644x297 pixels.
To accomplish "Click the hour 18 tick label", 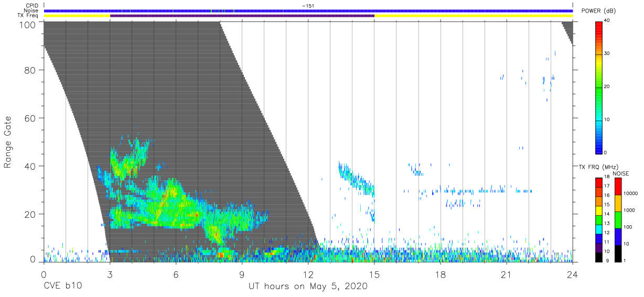I will [x=441, y=275].
